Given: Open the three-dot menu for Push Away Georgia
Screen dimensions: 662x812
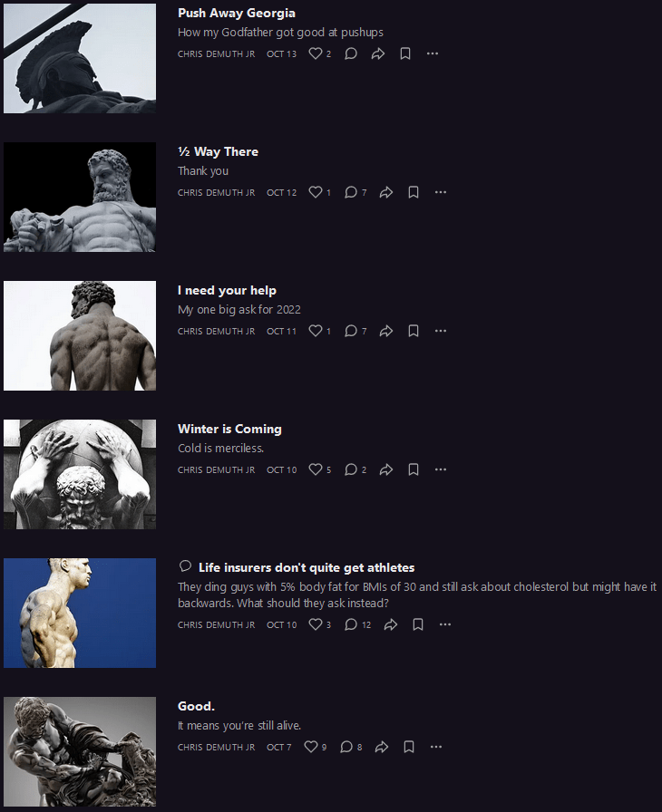Looking at the screenshot, I should [x=433, y=53].
